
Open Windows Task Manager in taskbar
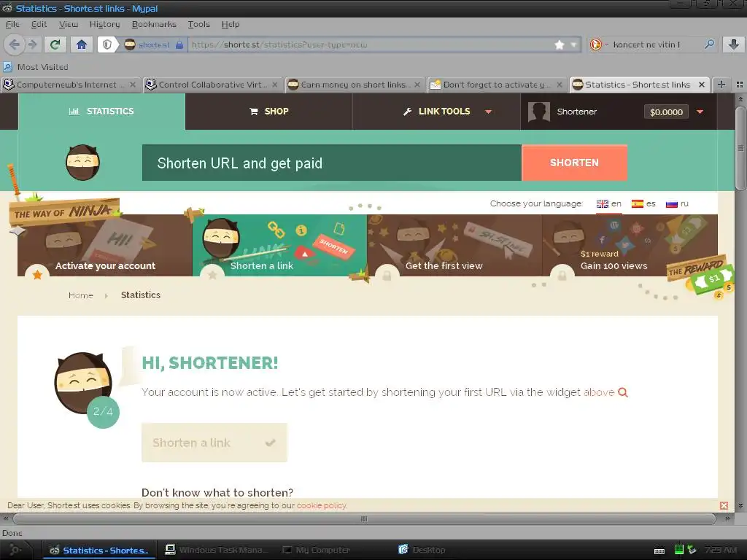[217, 550]
